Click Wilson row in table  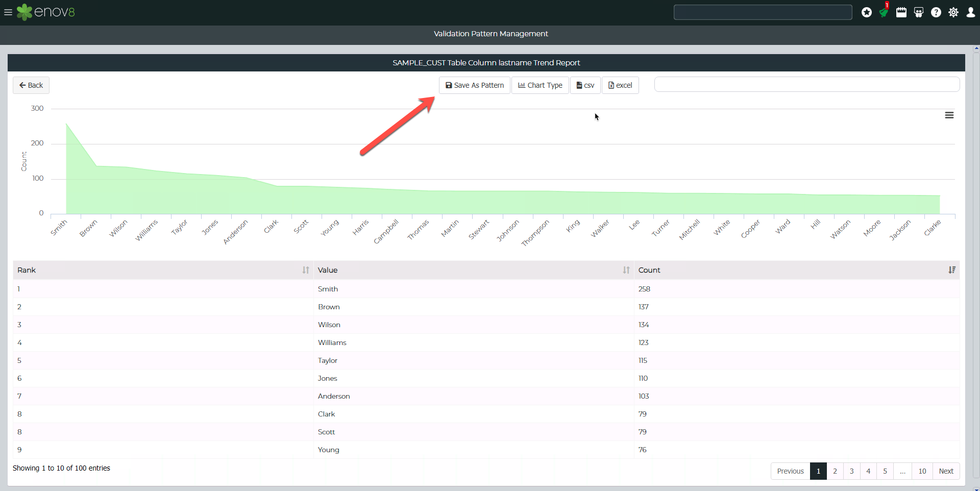point(486,325)
